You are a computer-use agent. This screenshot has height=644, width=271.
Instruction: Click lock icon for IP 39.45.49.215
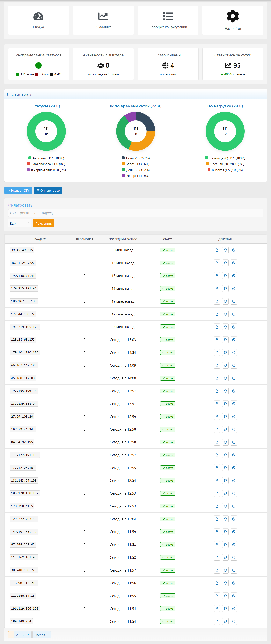217,250
